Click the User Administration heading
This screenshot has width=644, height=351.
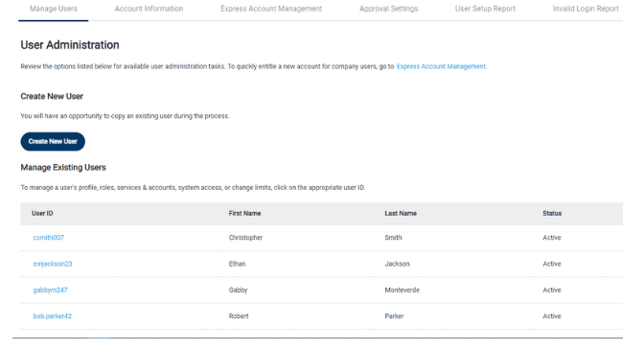[x=70, y=45]
